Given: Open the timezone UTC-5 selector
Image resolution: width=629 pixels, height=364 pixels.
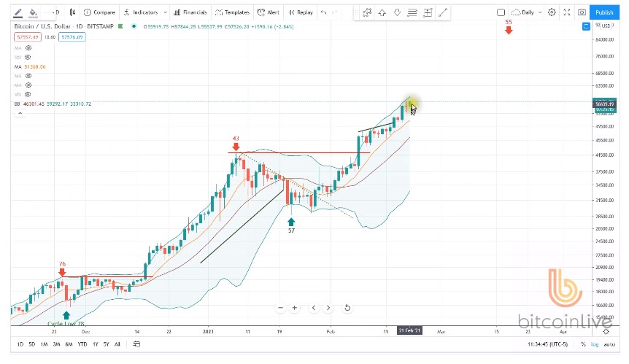Looking at the screenshot, I should pos(549,344).
